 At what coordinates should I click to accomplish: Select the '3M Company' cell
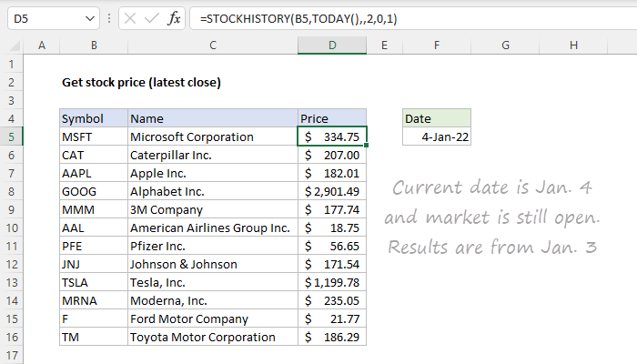(x=213, y=209)
